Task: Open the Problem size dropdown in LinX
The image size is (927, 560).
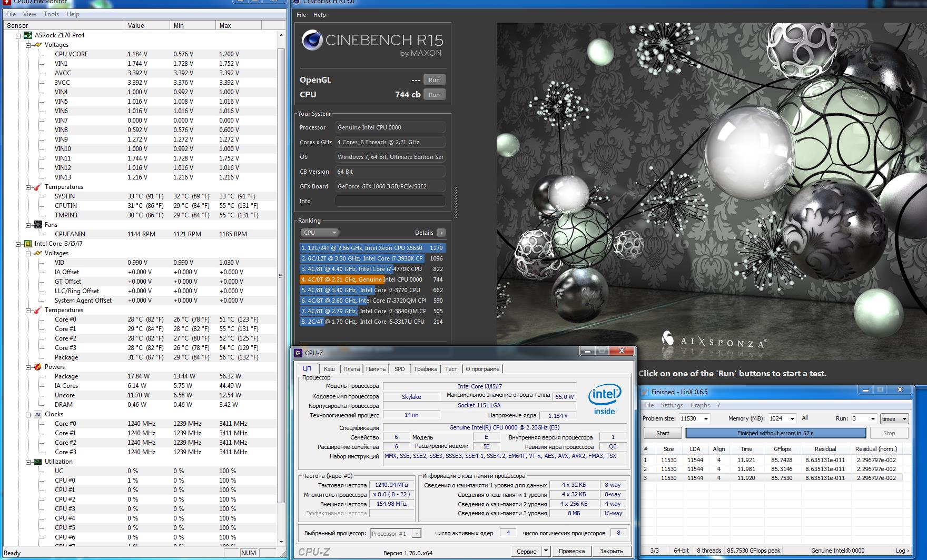Action: (x=706, y=419)
